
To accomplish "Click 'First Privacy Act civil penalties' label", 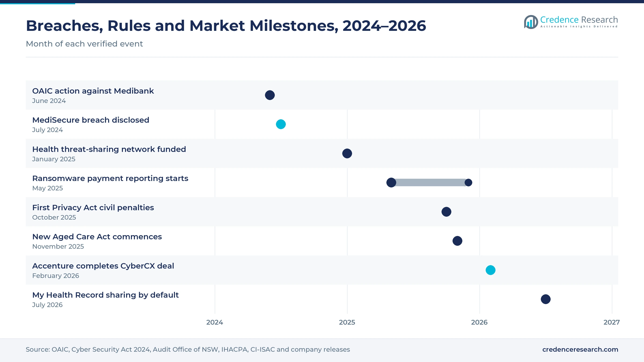I will point(93,208).
